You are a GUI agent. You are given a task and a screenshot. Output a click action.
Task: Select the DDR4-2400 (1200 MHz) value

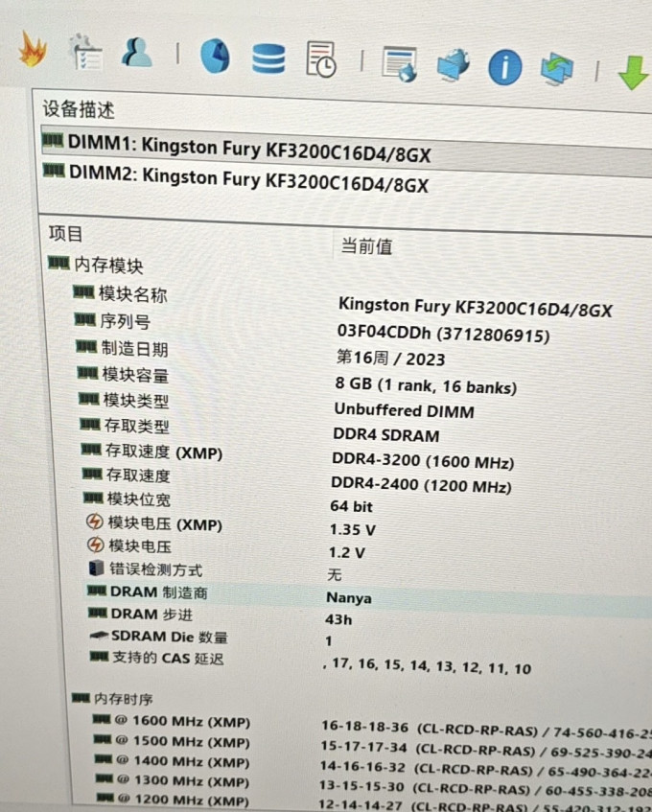(421, 485)
